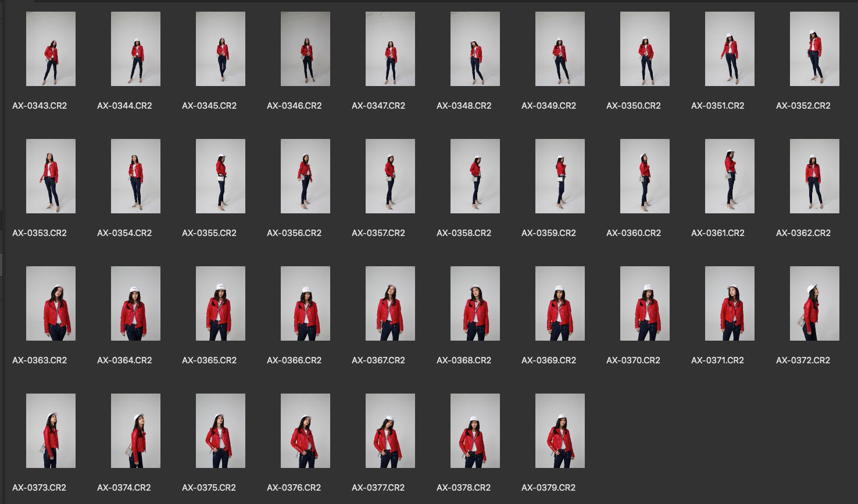Pick the AX-0374.CR2 thumbnail
858x504 pixels.
[135, 431]
